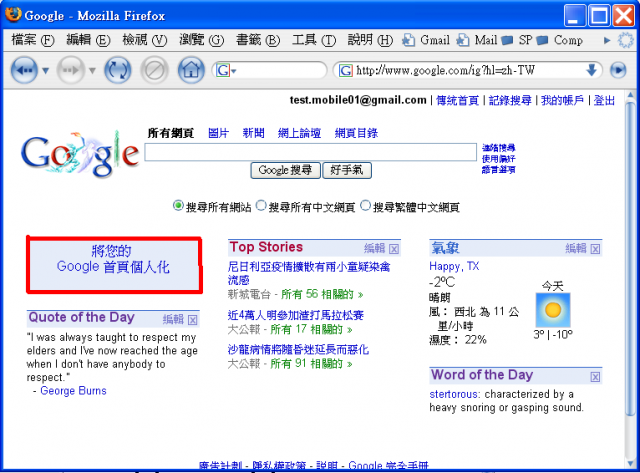The image size is (640, 473).
Task: Open the 編輯 (E) menu
Action: coord(88,40)
